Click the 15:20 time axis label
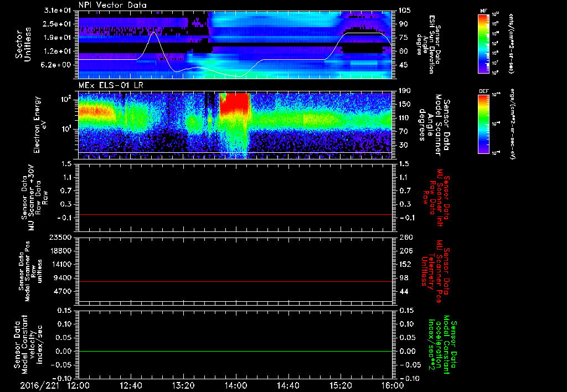The height and width of the screenshot is (392, 567). tap(341, 385)
